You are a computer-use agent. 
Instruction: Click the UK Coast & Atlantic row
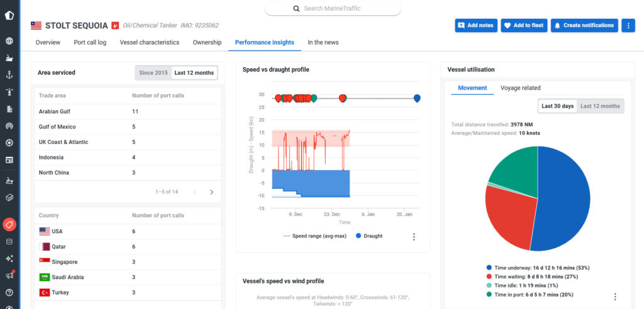(x=128, y=142)
